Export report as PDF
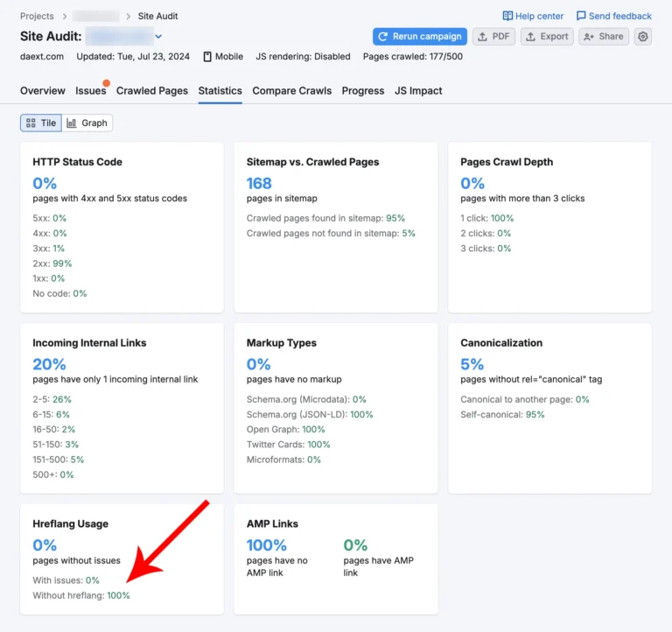 493,37
